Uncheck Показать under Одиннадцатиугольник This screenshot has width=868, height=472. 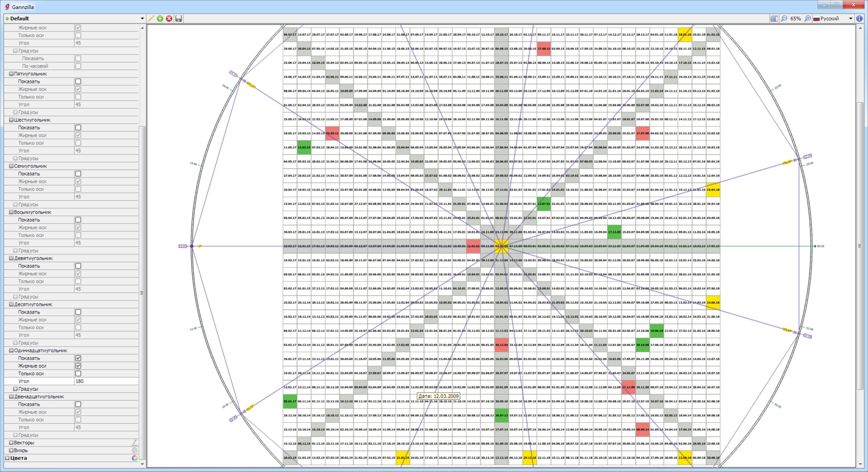click(78, 358)
